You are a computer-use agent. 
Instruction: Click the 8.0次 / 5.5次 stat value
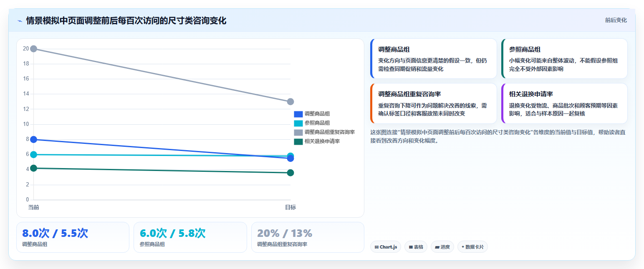(x=55, y=233)
